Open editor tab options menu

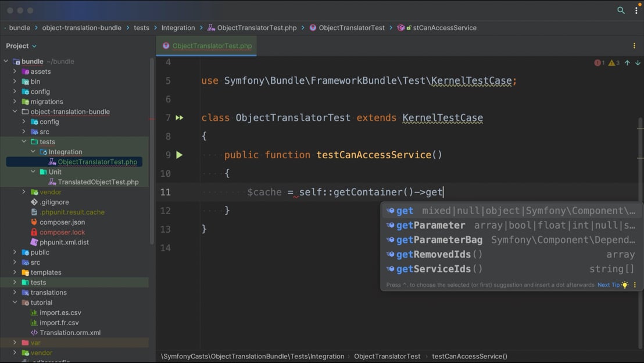(634, 45)
